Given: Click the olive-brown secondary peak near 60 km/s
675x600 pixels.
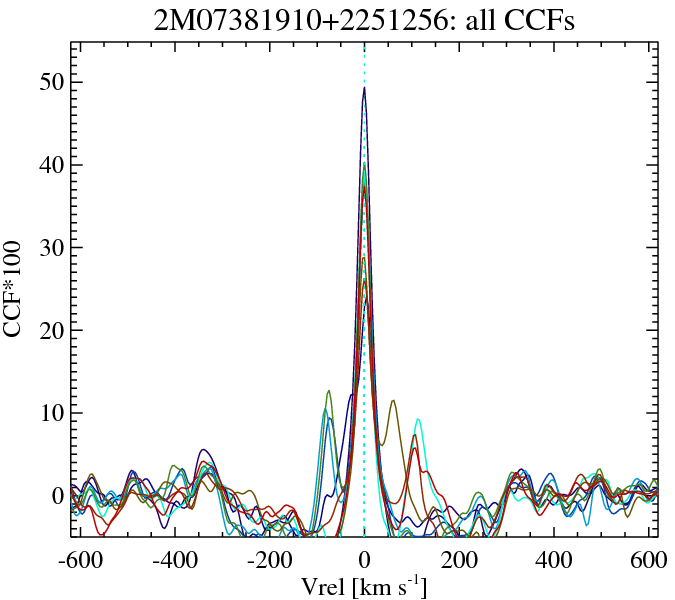Looking at the screenshot, I should [x=394, y=401].
